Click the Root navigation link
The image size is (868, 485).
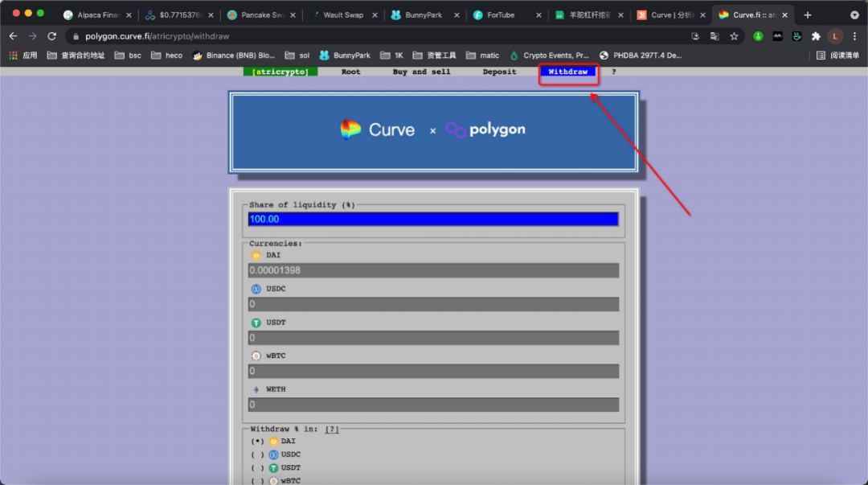pyautogui.click(x=350, y=72)
